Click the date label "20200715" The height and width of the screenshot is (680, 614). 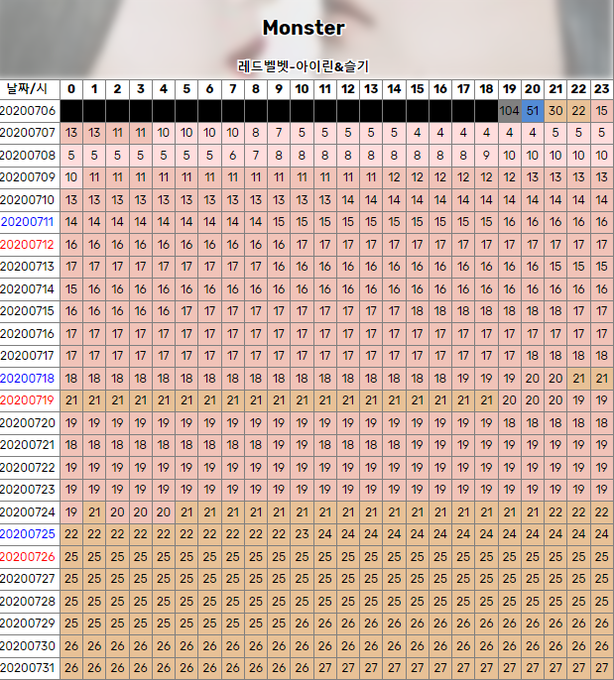(x=28, y=311)
